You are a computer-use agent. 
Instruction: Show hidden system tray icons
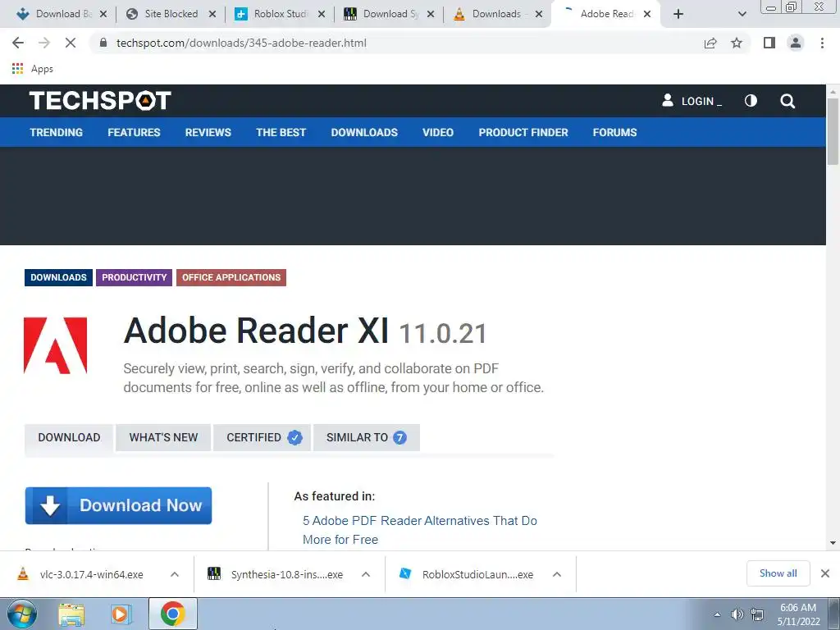pos(717,614)
